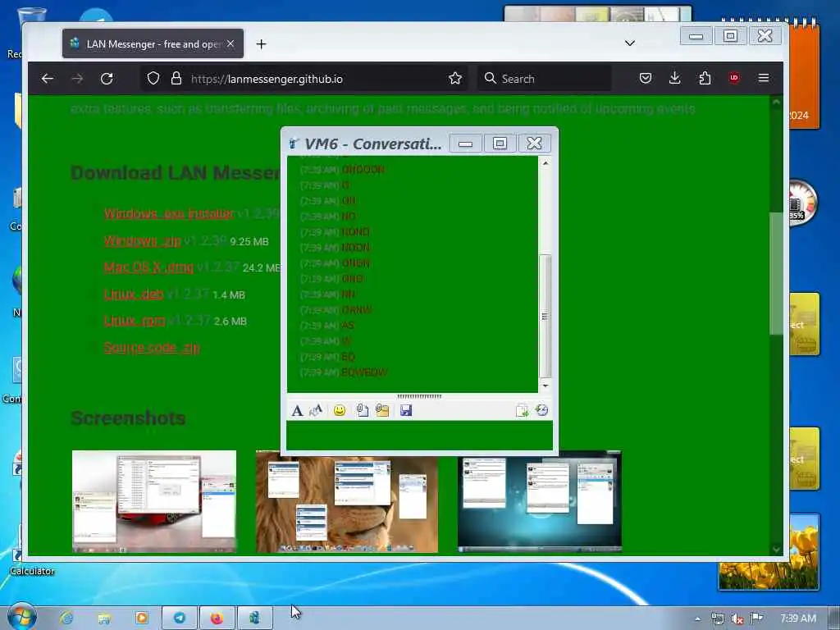Click the chat scrollbar up arrow
This screenshot has width=840, height=630.
546,162
